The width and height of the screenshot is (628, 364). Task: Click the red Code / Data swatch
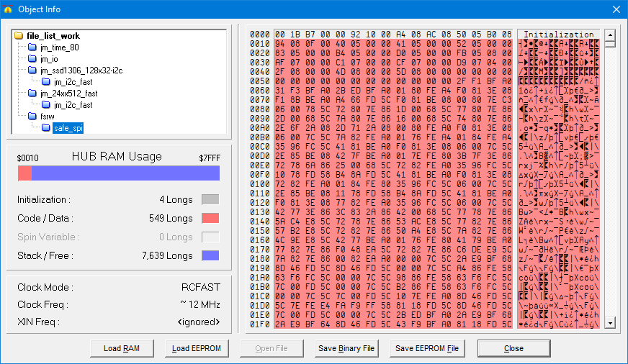(x=210, y=219)
